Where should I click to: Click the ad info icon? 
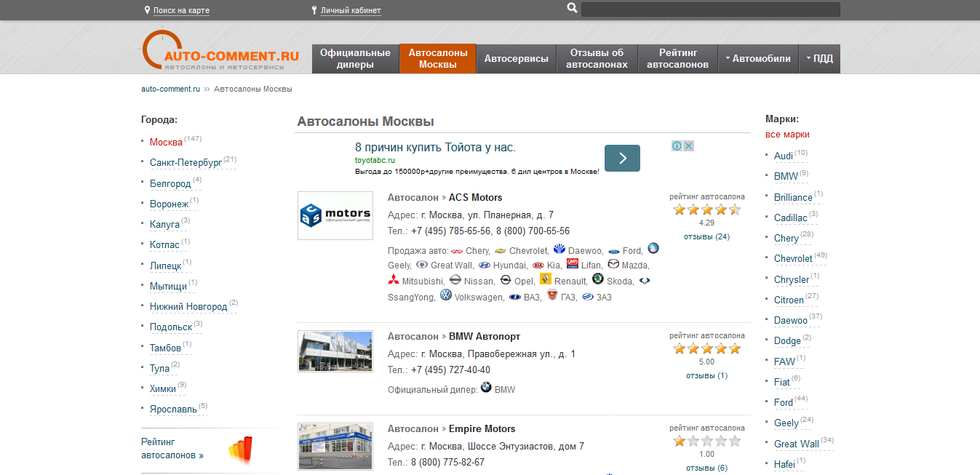click(x=677, y=145)
